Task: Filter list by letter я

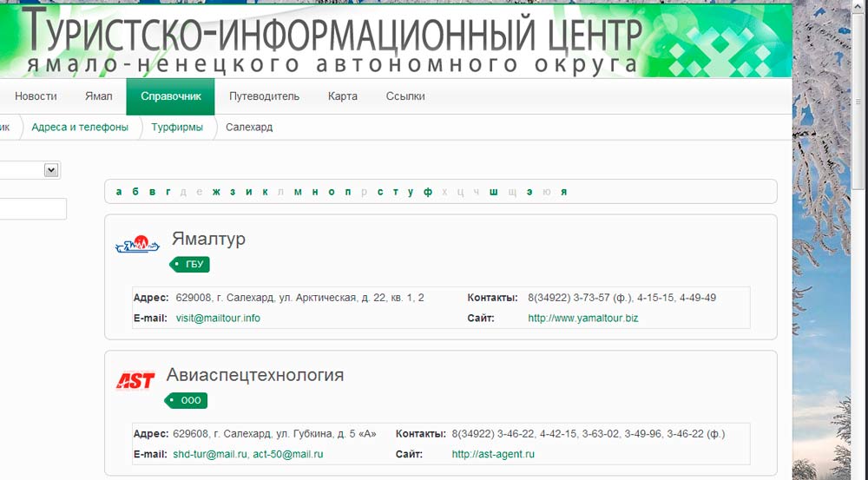Action: tap(563, 192)
